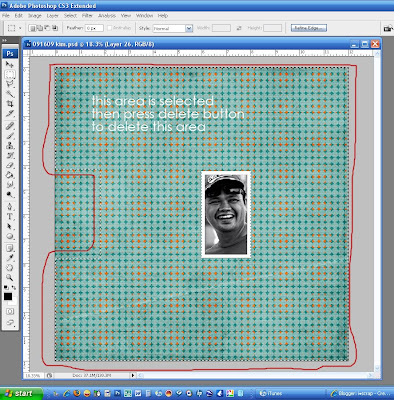Select the Zoom tool
The width and height of the screenshot is (394, 400).
[10, 277]
